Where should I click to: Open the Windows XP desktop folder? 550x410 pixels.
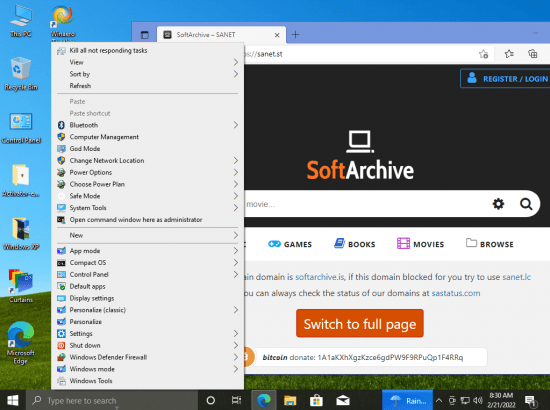coord(21,233)
